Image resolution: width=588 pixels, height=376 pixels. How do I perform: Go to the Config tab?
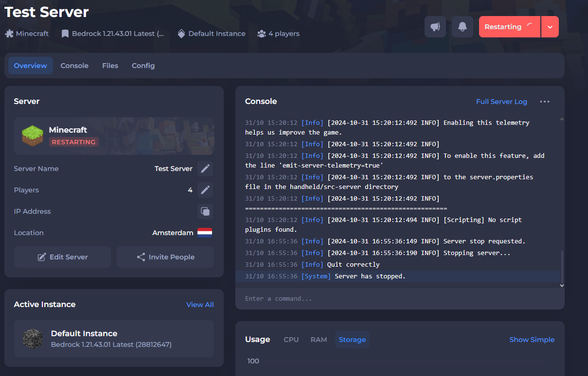tap(143, 66)
